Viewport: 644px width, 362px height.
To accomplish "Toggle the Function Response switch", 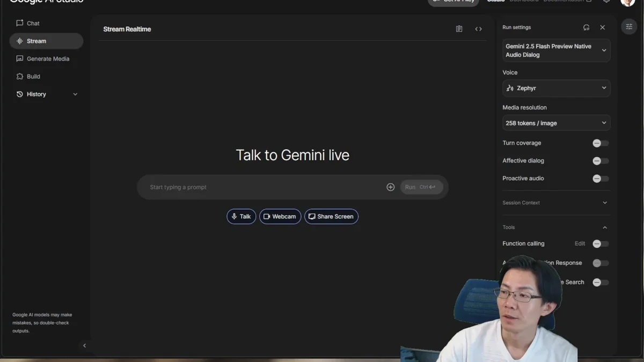I will (600, 263).
